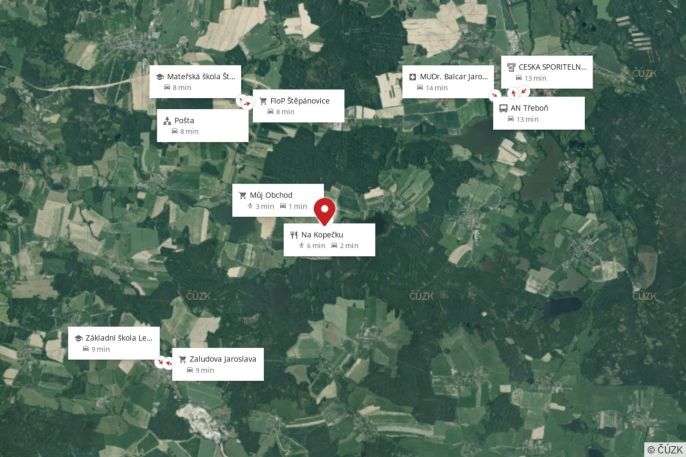Click the school icon for Mateřská škola
This screenshot has width=686, height=457.
pos(160,77)
